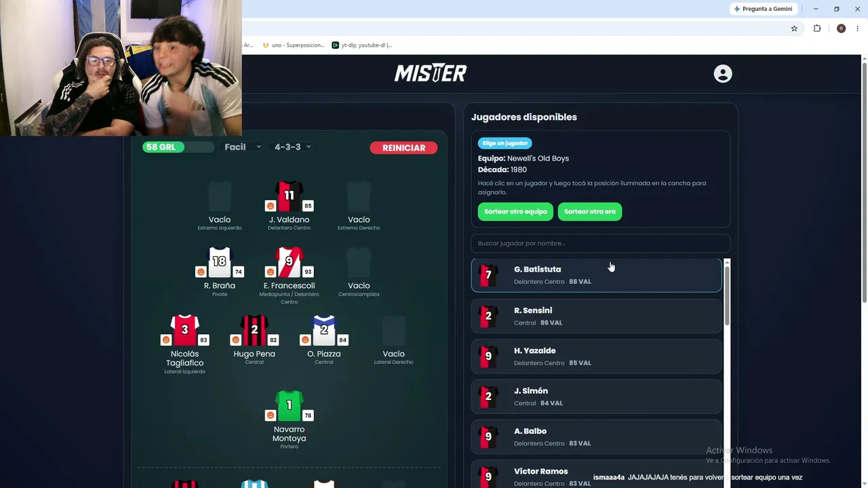Click the orange face badge beside Hugo Pena
868x488 pixels.
pyautogui.click(x=235, y=340)
